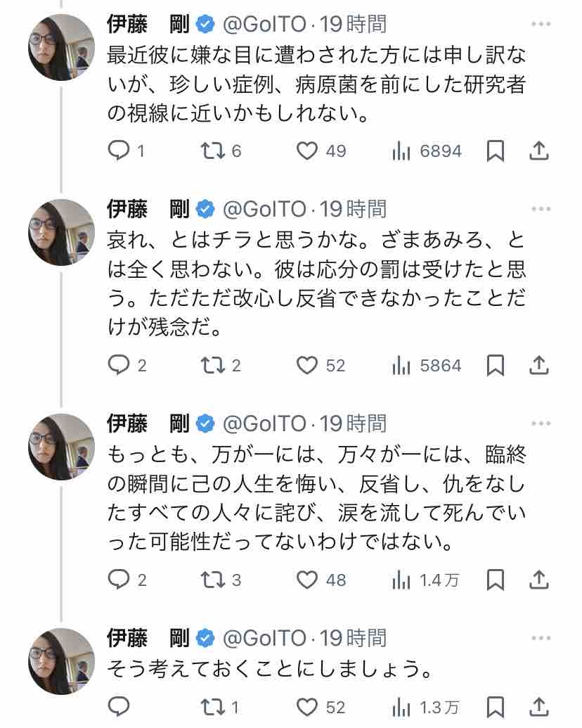The height and width of the screenshot is (728, 582).
Task: Open more options on the もっとも tweet
Action: (541, 424)
